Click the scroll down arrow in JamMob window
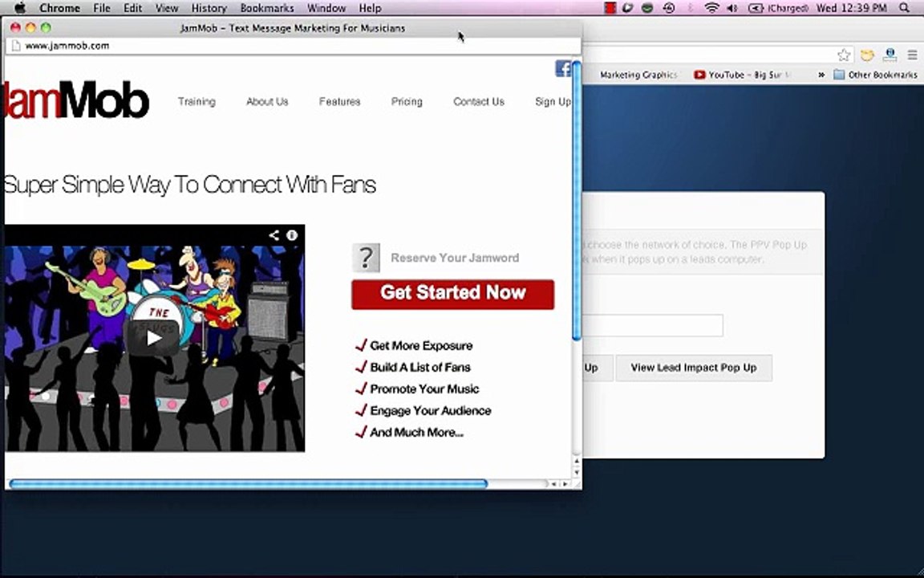 pyautogui.click(x=577, y=472)
